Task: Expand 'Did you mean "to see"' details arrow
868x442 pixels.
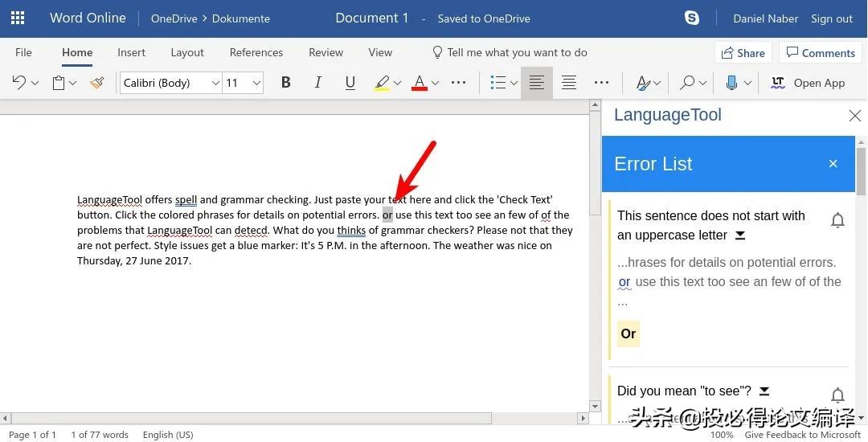Action: coord(764,391)
